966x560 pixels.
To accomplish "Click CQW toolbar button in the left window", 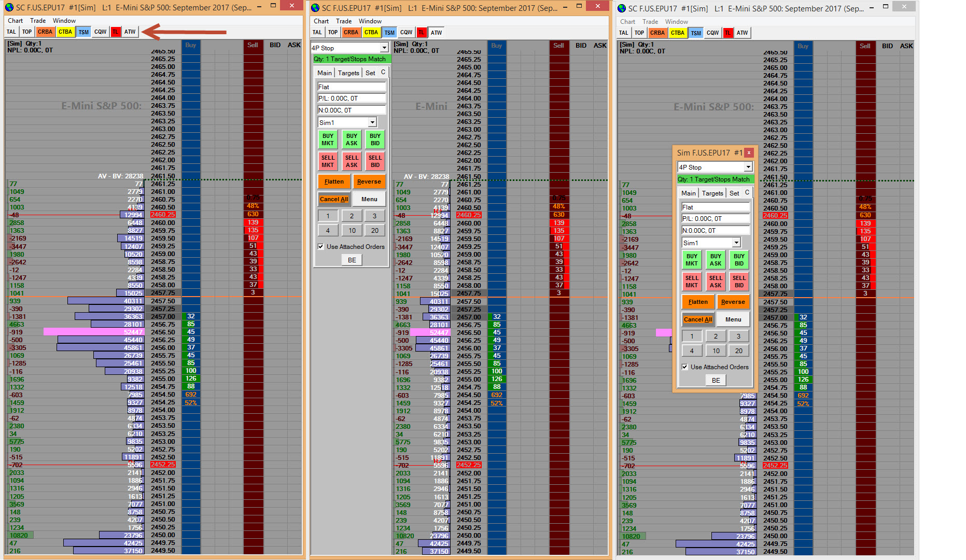I will tap(101, 32).
